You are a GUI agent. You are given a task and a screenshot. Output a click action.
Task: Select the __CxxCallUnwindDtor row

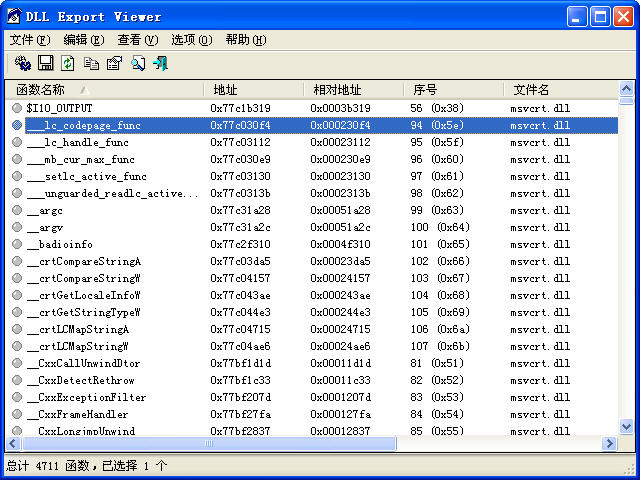pos(312,363)
